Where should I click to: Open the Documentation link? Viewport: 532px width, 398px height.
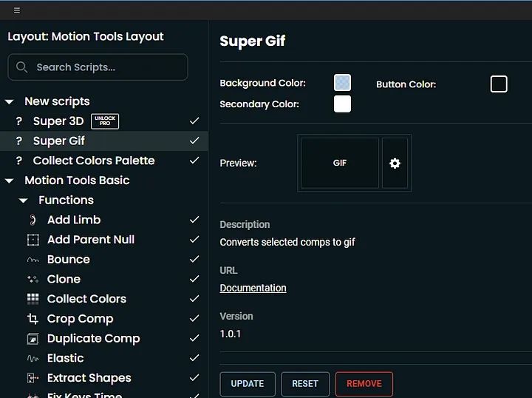pyautogui.click(x=253, y=288)
